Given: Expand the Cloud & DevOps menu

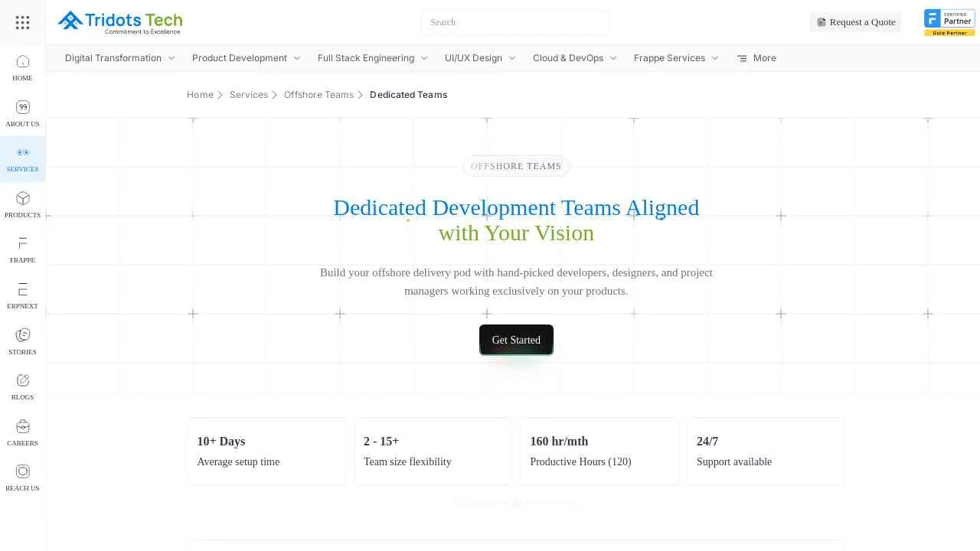Looking at the screenshot, I should [575, 58].
